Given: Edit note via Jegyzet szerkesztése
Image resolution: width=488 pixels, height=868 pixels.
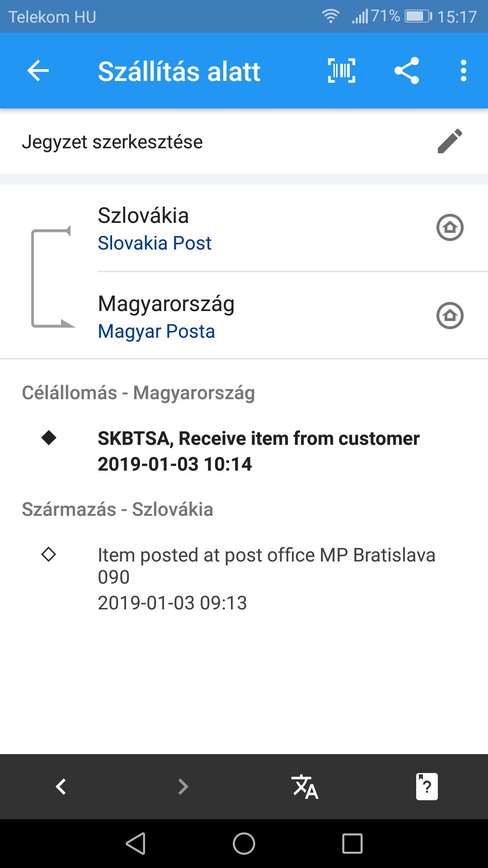Looking at the screenshot, I should click(x=113, y=142).
